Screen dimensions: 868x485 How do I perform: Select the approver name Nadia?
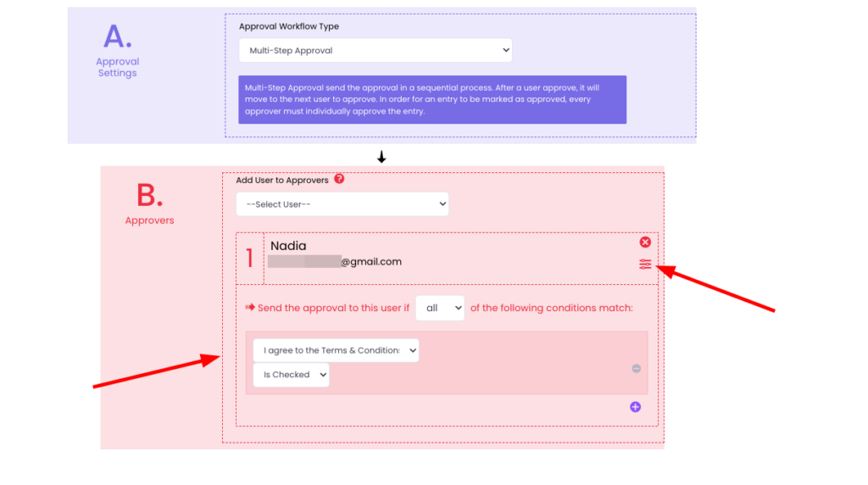[288, 246]
